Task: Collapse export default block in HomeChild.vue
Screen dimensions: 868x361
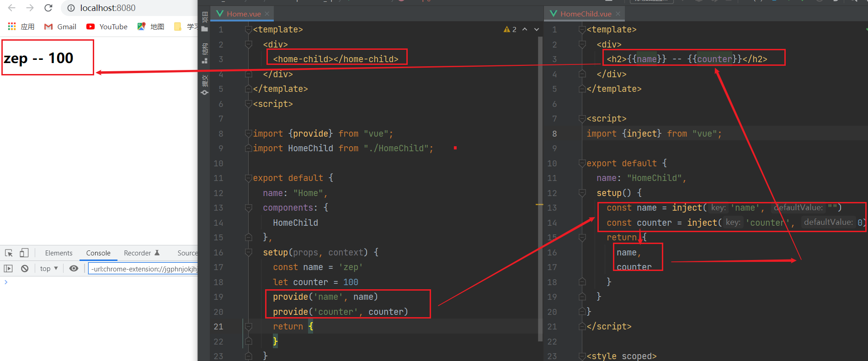Action: (582, 163)
